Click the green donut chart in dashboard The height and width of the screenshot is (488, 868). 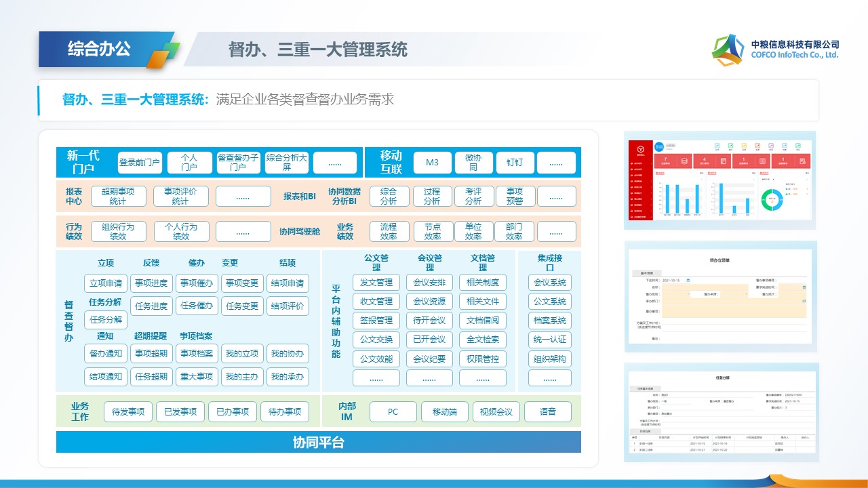(772, 199)
